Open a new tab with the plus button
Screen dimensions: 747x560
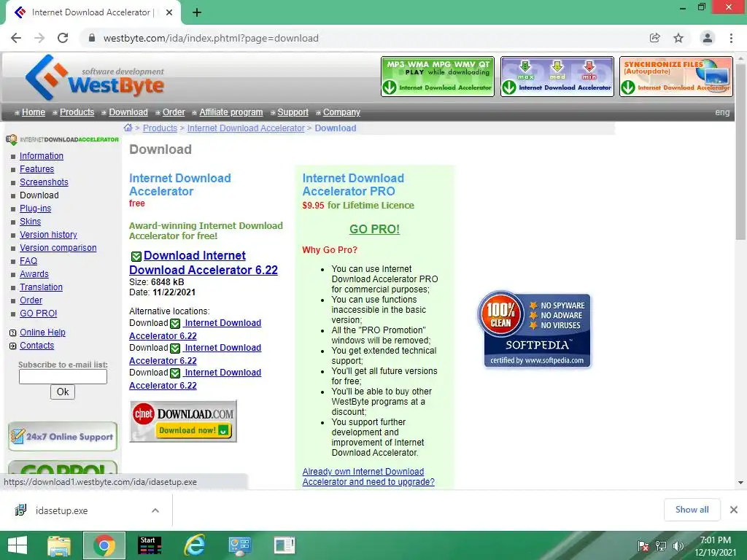[x=197, y=12]
